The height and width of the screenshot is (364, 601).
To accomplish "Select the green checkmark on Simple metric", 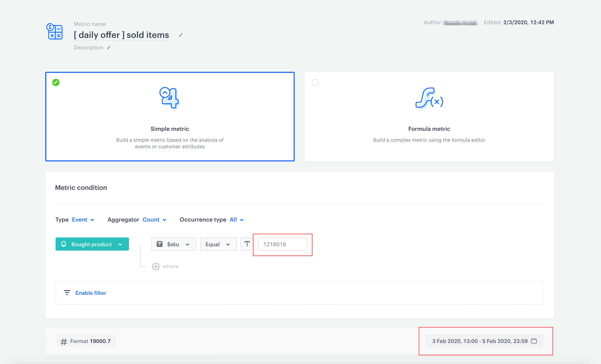I will (x=56, y=82).
